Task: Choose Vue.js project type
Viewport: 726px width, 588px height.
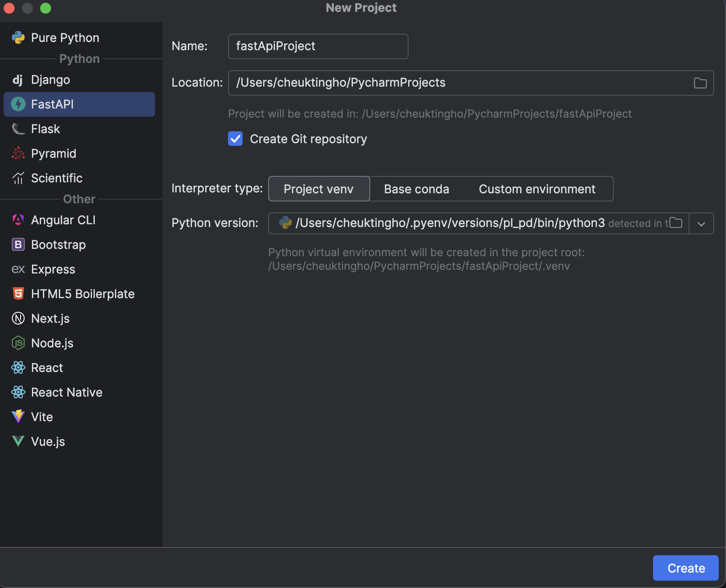Action: click(x=79, y=442)
